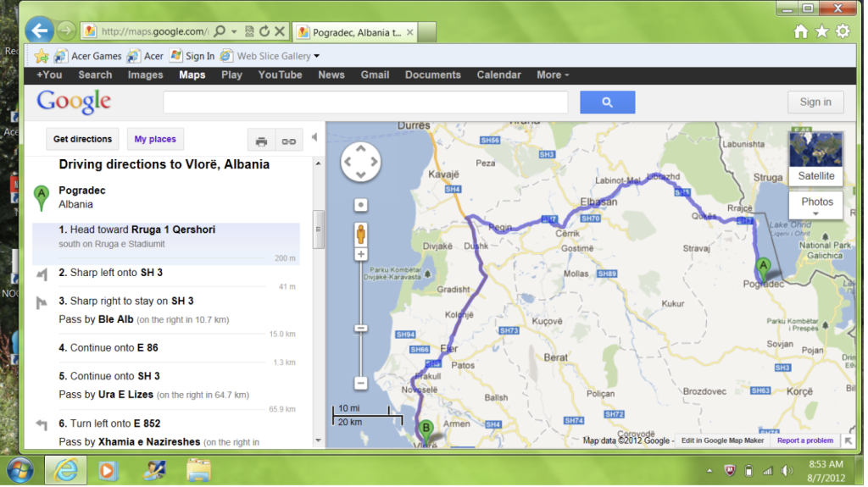The height and width of the screenshot is (487, 868).
Task: Open the browser Tools gear icon
Action: [843, 31]
